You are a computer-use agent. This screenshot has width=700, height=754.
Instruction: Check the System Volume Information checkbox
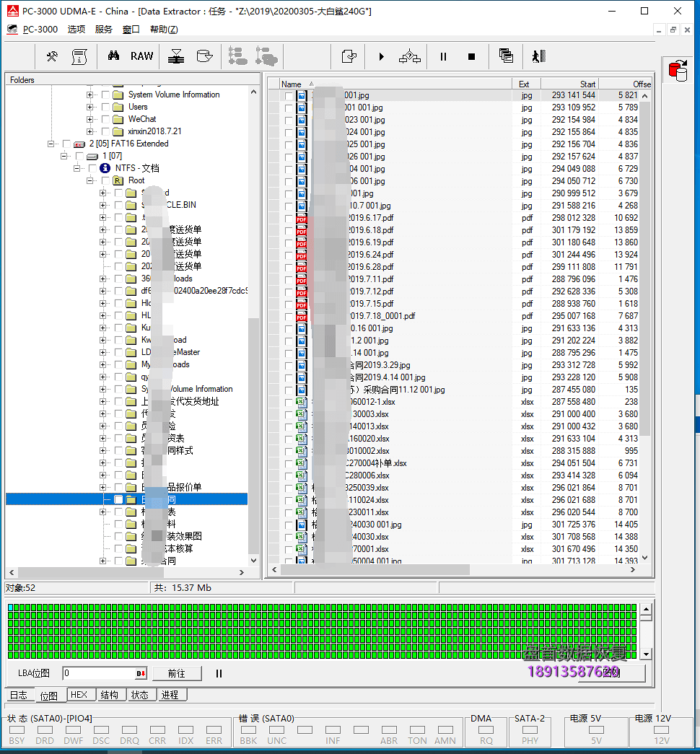tap(105, 95)
